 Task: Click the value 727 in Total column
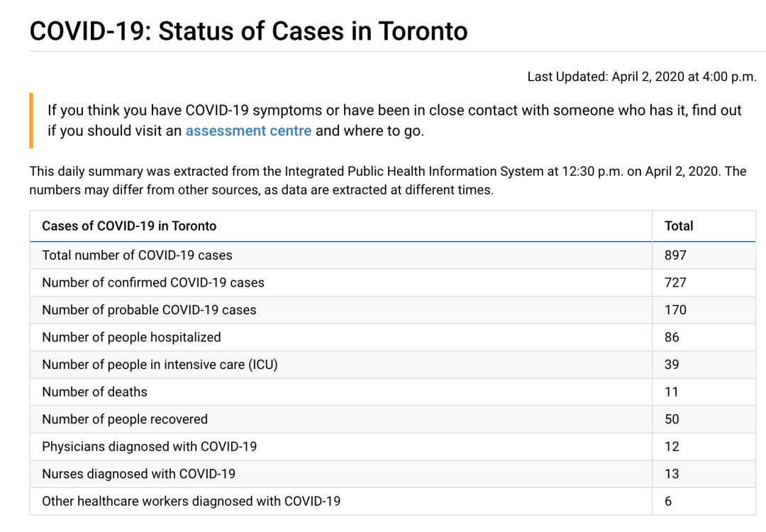[675, 282]
